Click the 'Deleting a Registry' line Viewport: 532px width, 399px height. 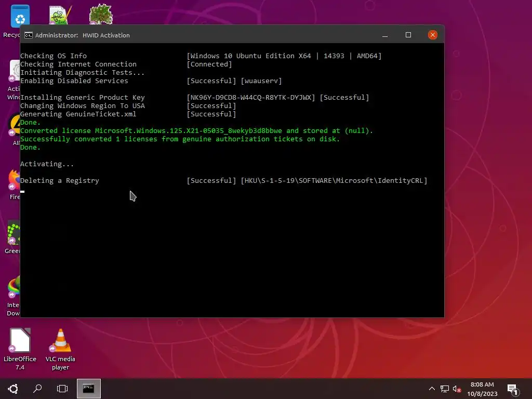point(60,181)
